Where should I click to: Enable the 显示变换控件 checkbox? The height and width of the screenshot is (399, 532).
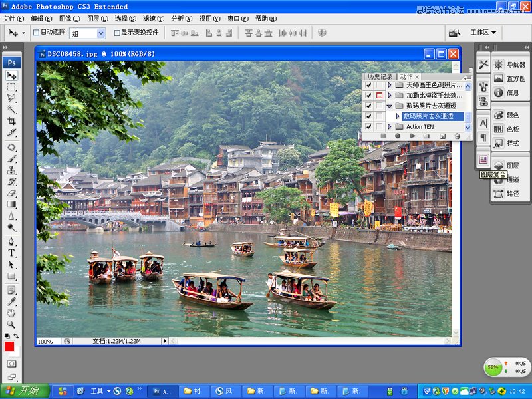117,32
